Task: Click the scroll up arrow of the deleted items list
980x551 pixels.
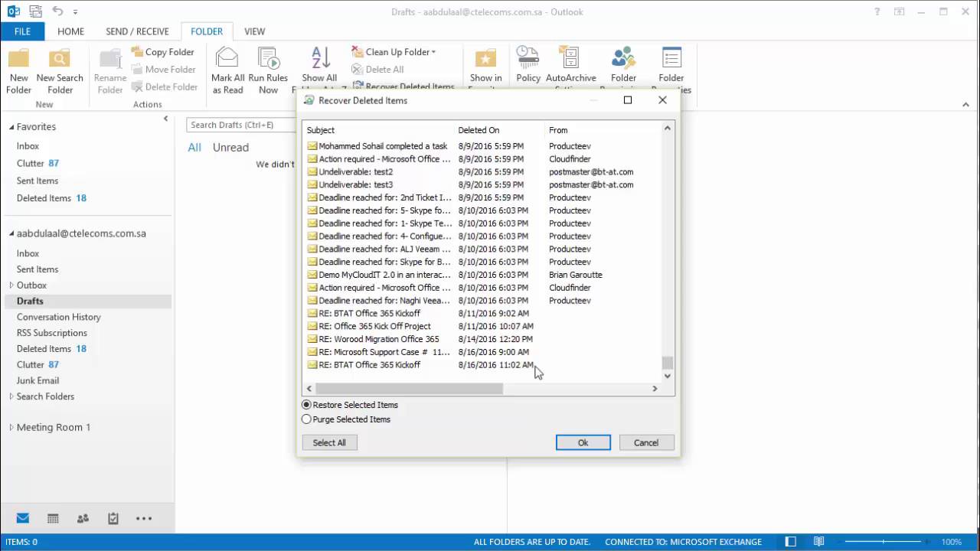Action: tap(668, 129)
